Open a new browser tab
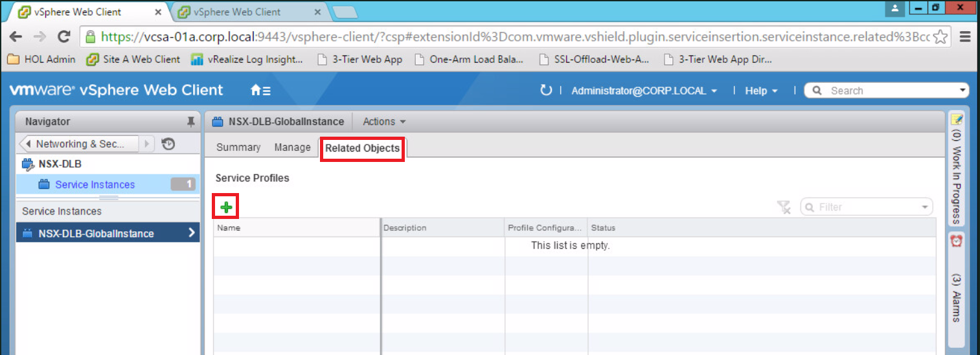Image resolution: width=980 pixels, height=355 pixels. pos(344,13)
